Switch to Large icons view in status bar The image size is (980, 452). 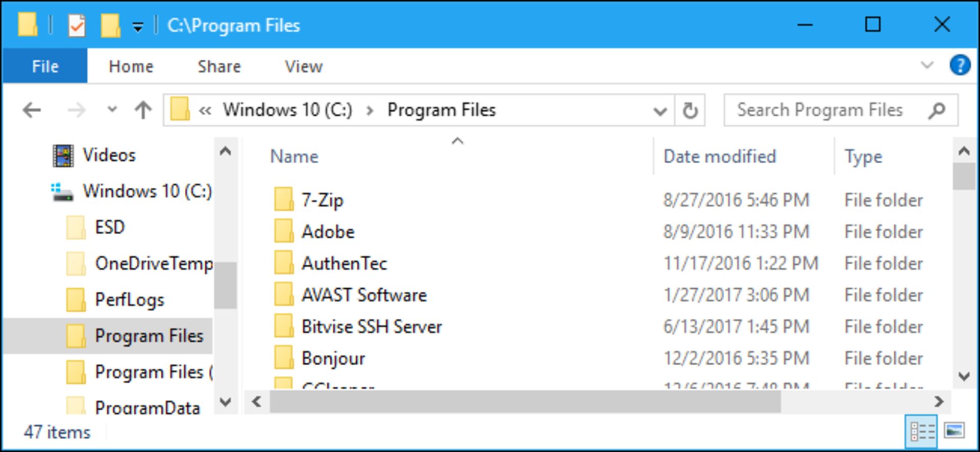coord(953,431)
